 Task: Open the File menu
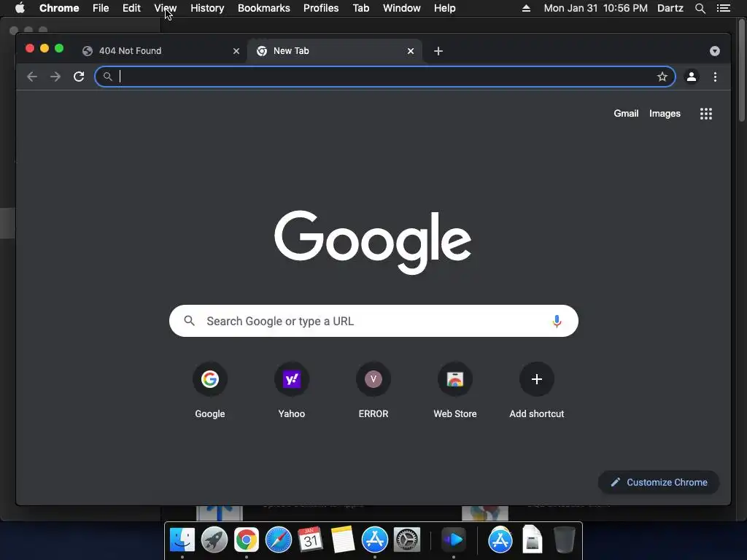click(x=101, y=8)
